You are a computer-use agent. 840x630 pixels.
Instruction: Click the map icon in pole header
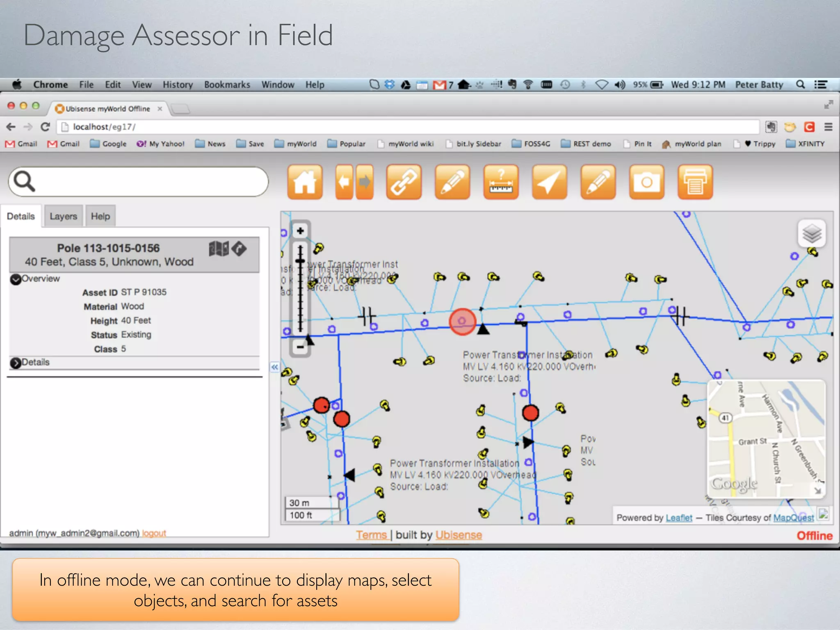coord(219,249)
